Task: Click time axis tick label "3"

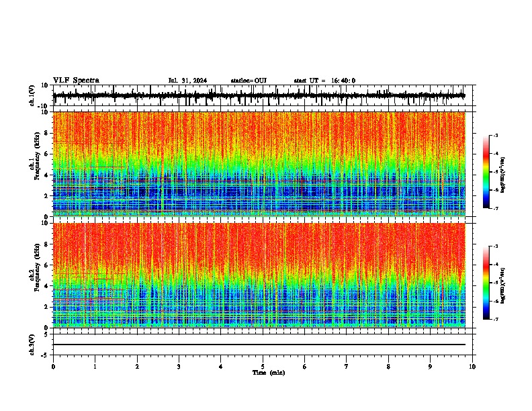Action: (179, 367)
